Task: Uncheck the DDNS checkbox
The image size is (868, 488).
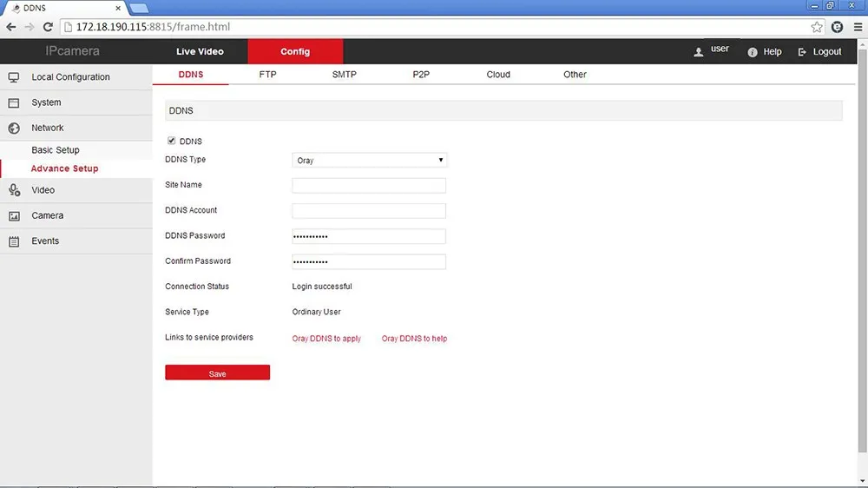Action: [x=172, y=141]
